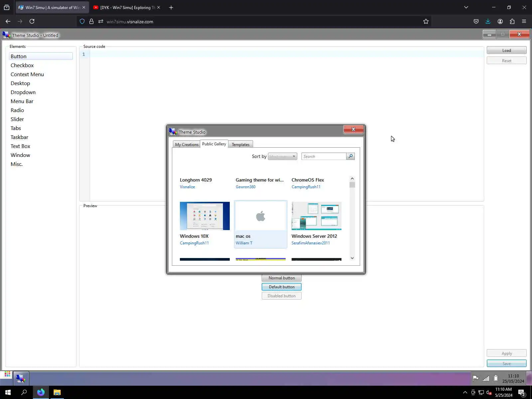Click the tracking protection shield icon
This screenshot has height=399, width=532.
pyautogui.click(x=82, y=21)
